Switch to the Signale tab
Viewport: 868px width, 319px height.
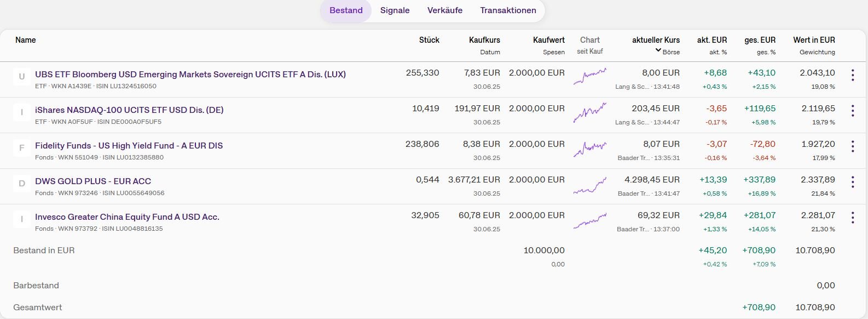pyautogui.click(x=395, y=10)
